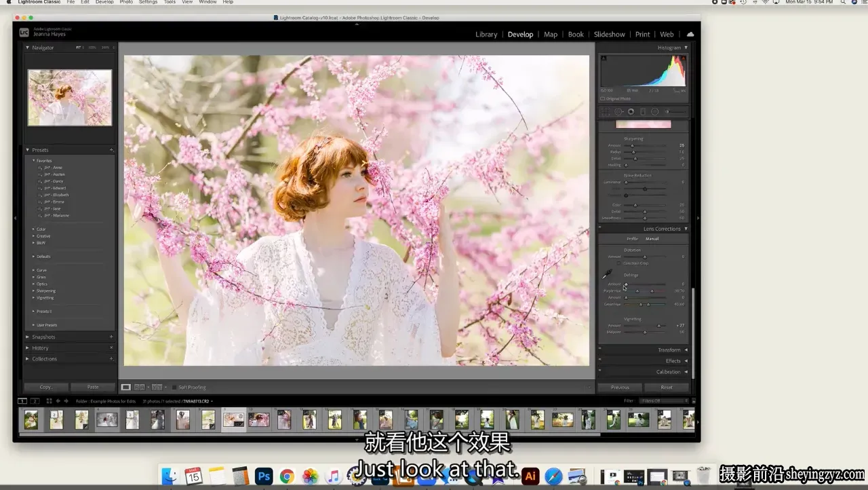Click the Sharpening Amount slider
The height and width of the screenshot is (490, 868).
[645, 145]
